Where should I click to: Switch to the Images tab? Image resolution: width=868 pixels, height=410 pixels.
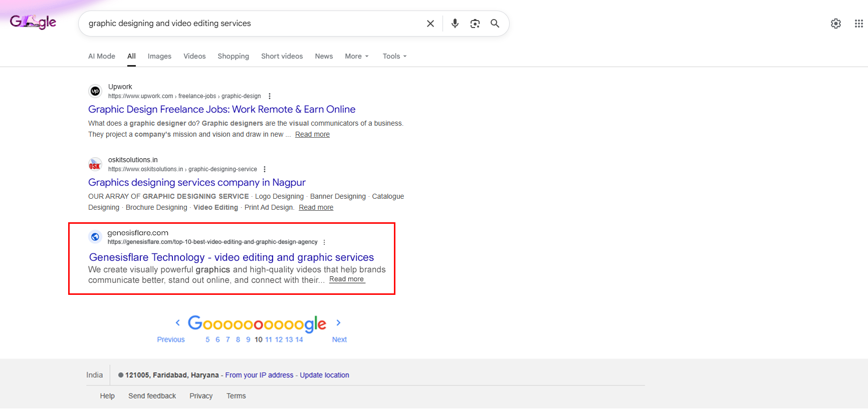click(x=159, y=56)
